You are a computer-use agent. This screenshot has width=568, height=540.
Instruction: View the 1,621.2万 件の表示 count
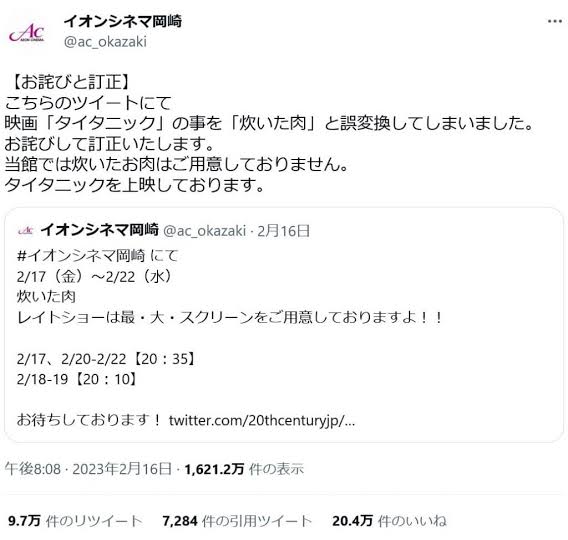pos(244,469)
